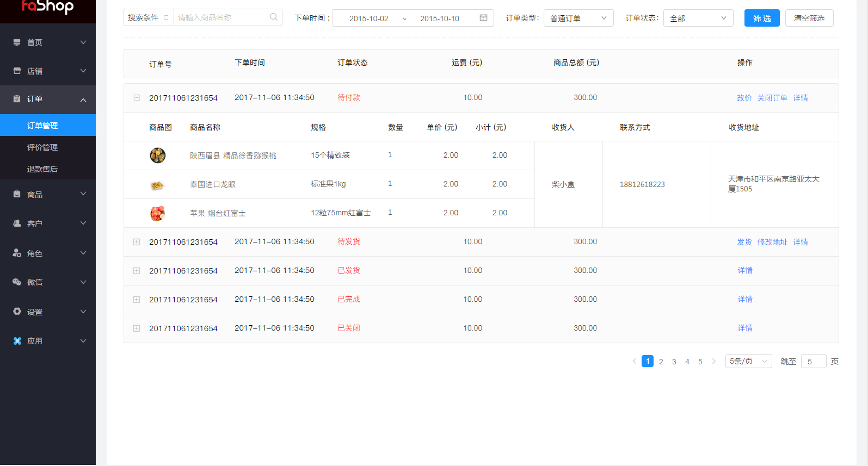Click the 跳至 page number field

click(814, 361)
